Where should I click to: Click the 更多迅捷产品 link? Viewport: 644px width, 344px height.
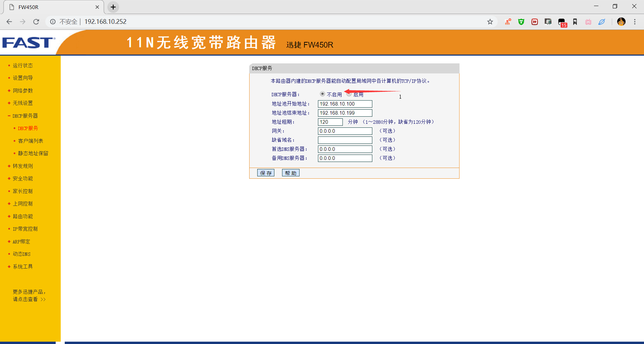(29, 295)
